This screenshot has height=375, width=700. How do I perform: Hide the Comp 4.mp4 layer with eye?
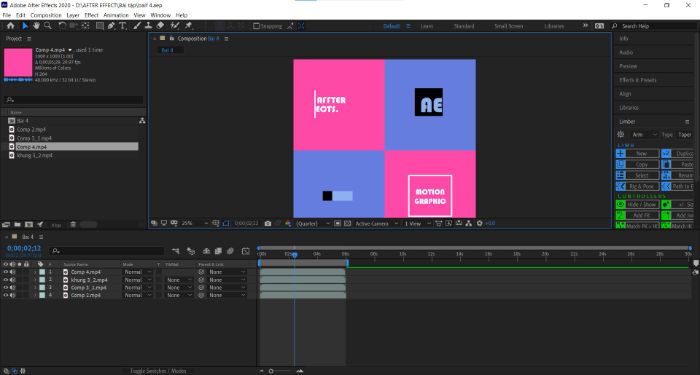click(5, 272)
